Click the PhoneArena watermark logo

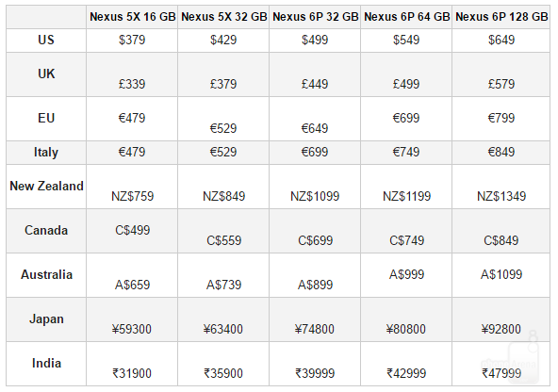(523, 357)
